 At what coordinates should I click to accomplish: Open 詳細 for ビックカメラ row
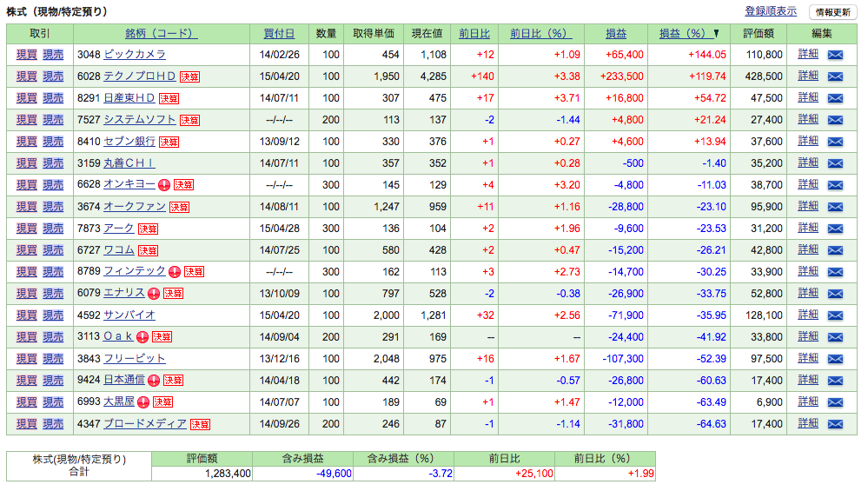tap(808, 54)
